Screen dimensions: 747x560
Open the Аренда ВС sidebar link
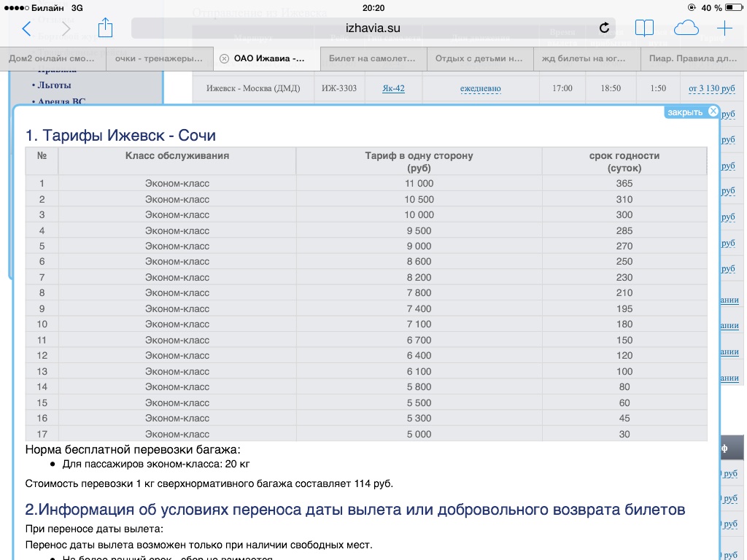click(x=61, y=101)
